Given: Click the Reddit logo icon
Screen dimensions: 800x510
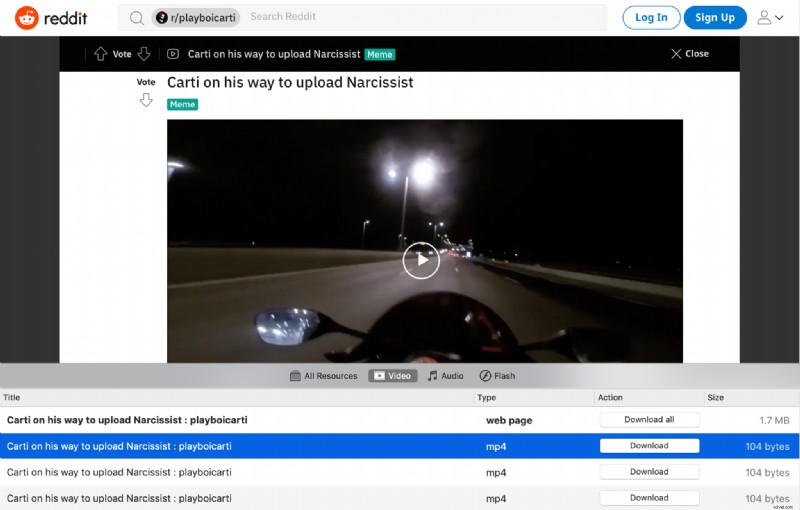Looking at the screenshot, I should coord(27,18).
